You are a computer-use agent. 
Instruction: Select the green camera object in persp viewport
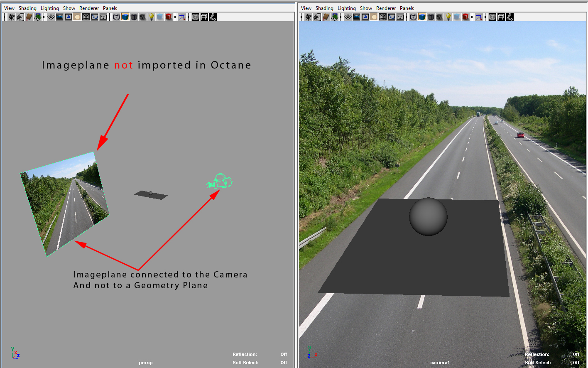coord(220,181)
